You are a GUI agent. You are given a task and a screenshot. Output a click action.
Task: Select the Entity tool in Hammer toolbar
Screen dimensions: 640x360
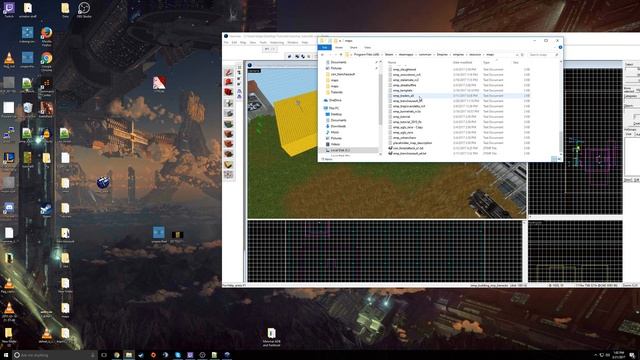pos(229,103)
